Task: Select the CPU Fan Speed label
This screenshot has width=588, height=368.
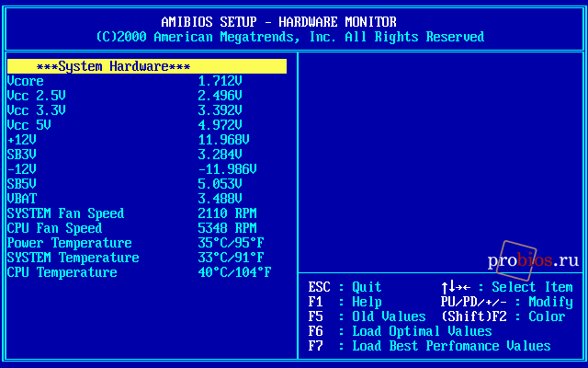Action: [x=55, y=228]
